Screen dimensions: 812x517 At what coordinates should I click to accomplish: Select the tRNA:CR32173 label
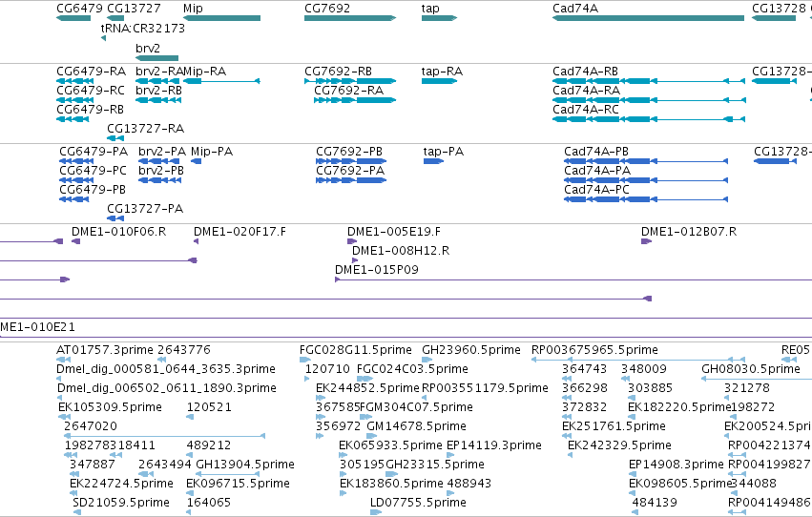pyautogui.click(x=142, y=29)
